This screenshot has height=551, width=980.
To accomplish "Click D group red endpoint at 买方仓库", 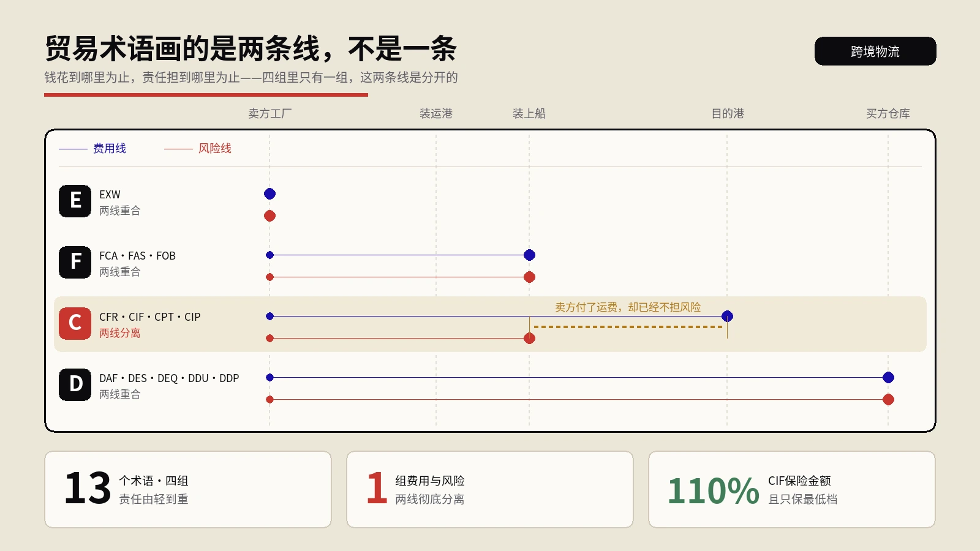I will point(888,400).
